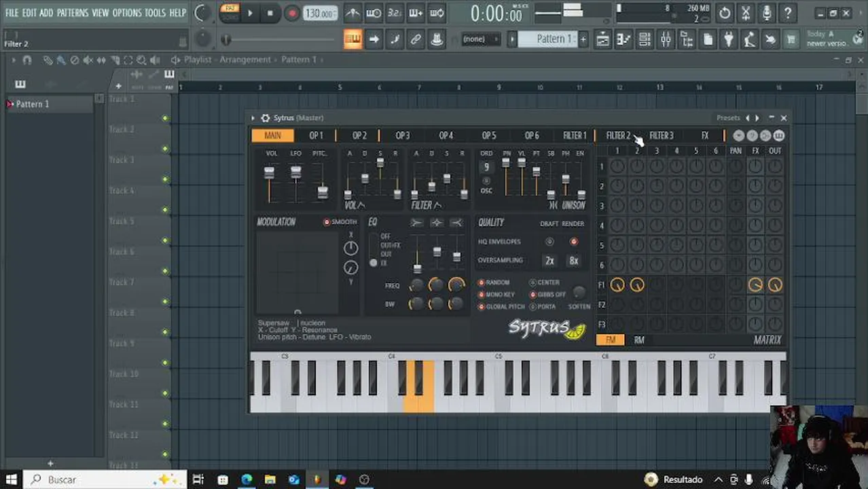
Task: Open Microsoft Edge from the taskbar
Action: coord(247,479)
